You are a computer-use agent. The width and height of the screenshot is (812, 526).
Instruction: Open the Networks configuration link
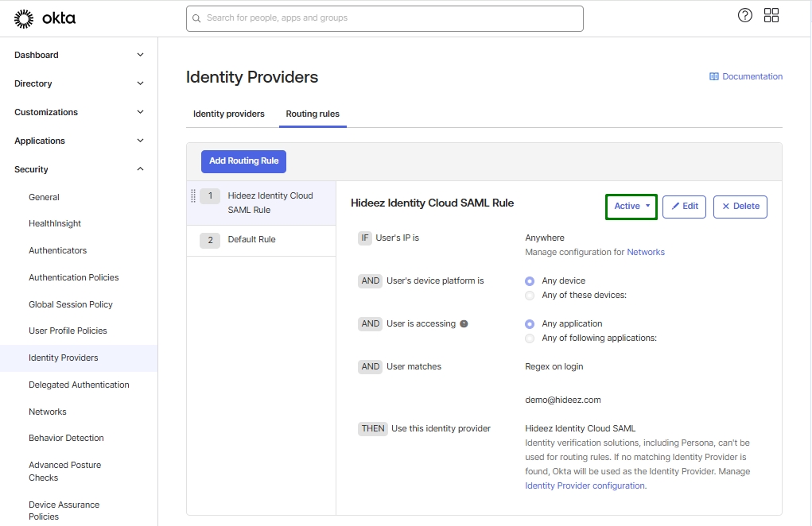(646, 253)
